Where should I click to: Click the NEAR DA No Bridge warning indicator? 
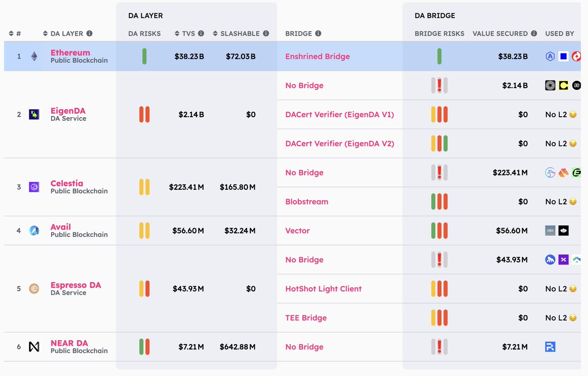tap(440, 347)
